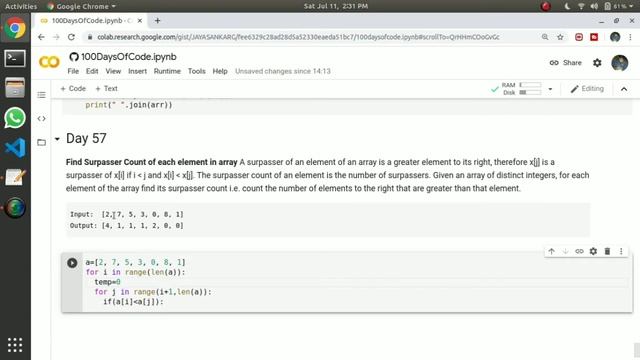Click second red browser extension icon
The width and height of the screenshot is (640, 360).
click(594, 37)
